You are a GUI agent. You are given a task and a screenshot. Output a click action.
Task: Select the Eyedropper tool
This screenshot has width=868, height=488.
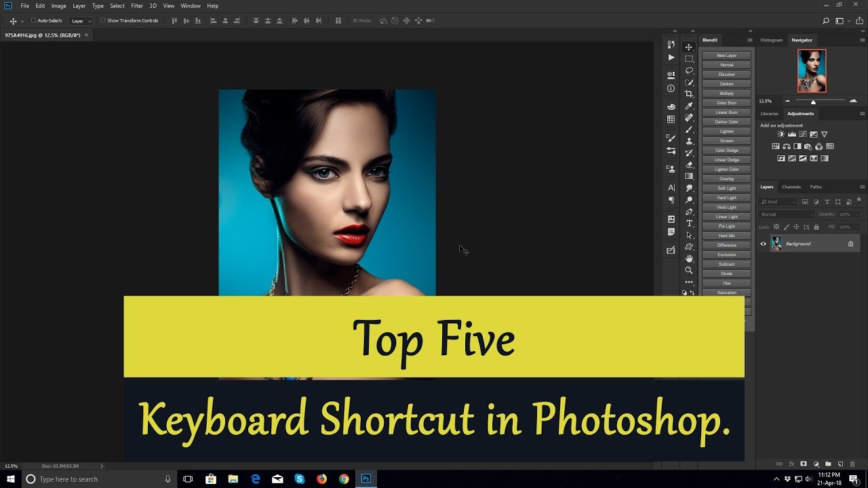pos(689,106)
